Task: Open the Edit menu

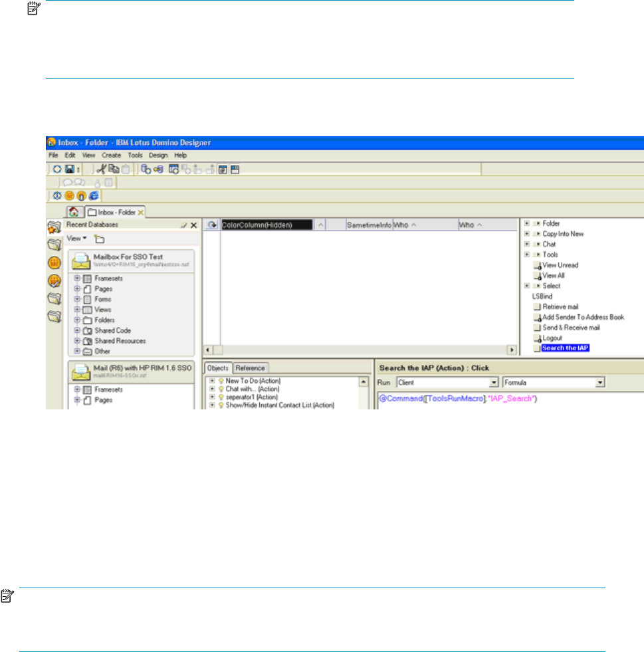Action: pyautogui.click(x=70, y=155)
